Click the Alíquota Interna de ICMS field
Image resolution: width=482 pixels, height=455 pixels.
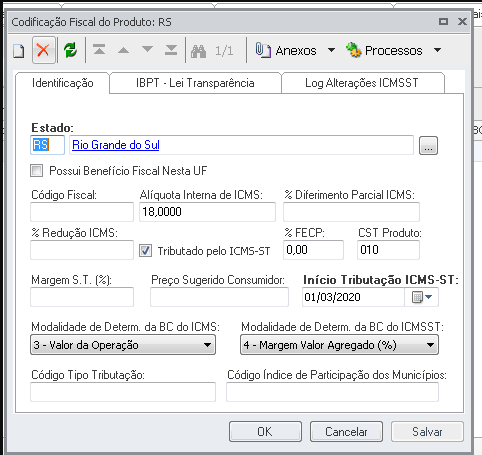click(207, 212)
